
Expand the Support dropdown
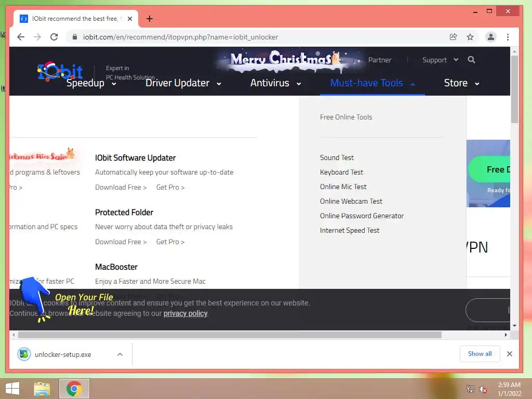click(x=440, y=60)
